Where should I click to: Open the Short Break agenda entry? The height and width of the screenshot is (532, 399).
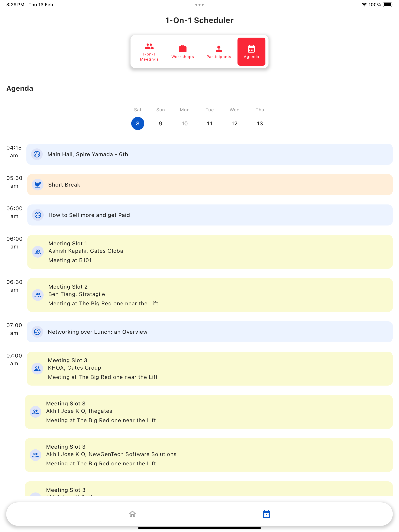tap(210, 184)
